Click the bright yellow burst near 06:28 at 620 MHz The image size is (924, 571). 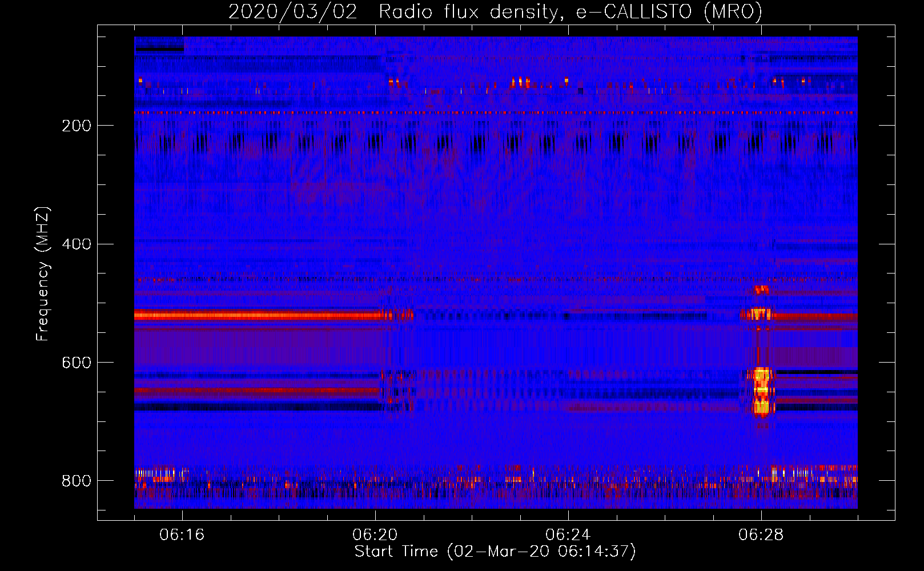tap(762, 375)
